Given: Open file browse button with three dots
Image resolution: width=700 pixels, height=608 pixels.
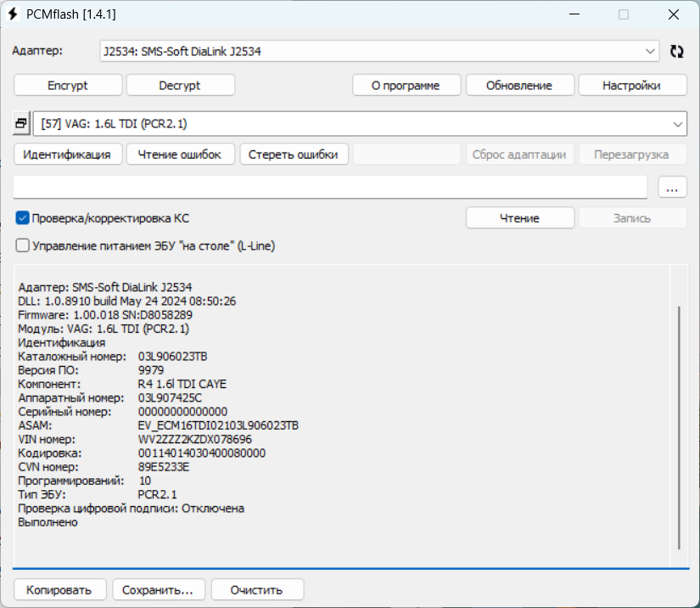Looking at the screenshot, I should coord(672,188).
